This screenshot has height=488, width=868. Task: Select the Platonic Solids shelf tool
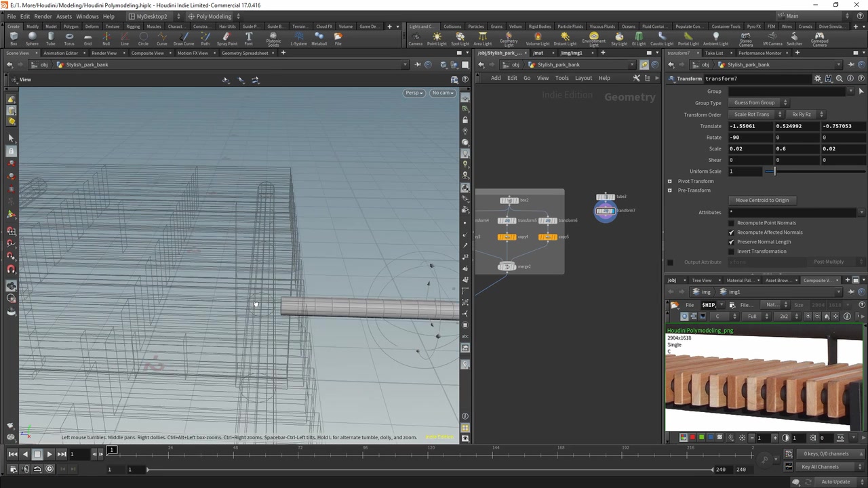tap(273, 39)
